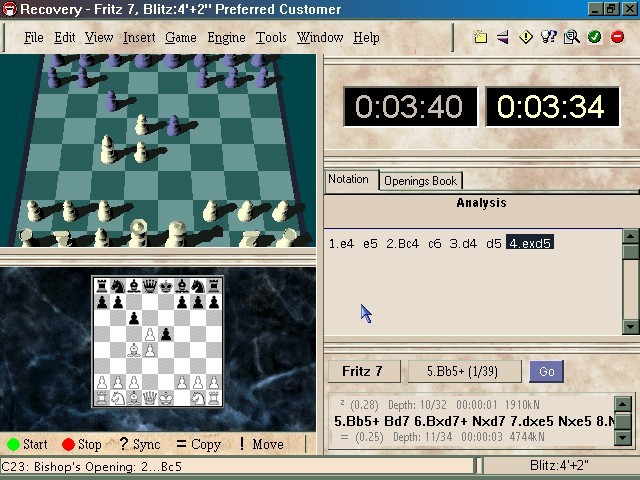Click the white bishop on c4 in 2D board
Image resolution: width=640 pixels, height=480 pixels.
click(134, 350)
